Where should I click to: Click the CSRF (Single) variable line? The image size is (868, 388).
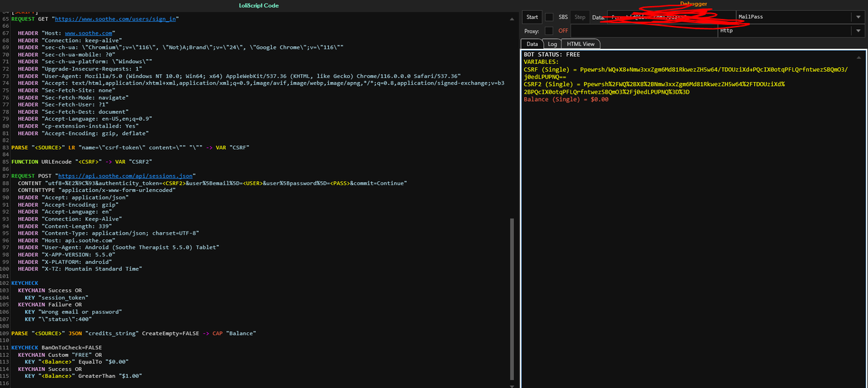click(x=686, y=73)
